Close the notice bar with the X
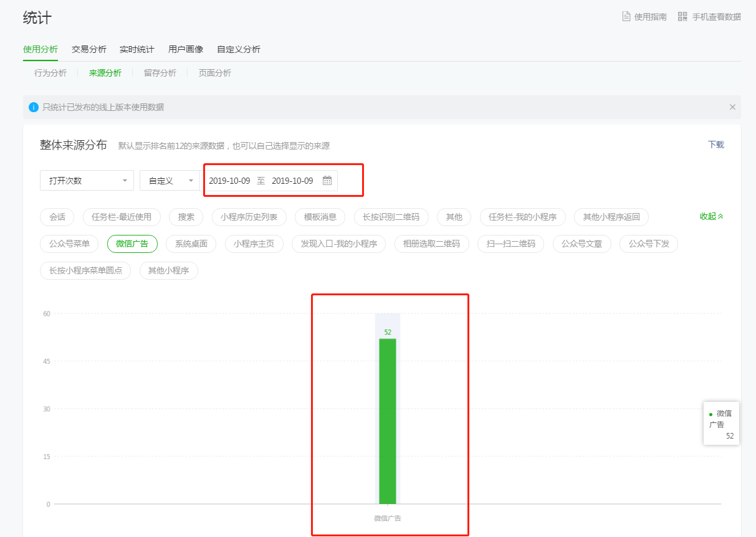 point(733,107)
